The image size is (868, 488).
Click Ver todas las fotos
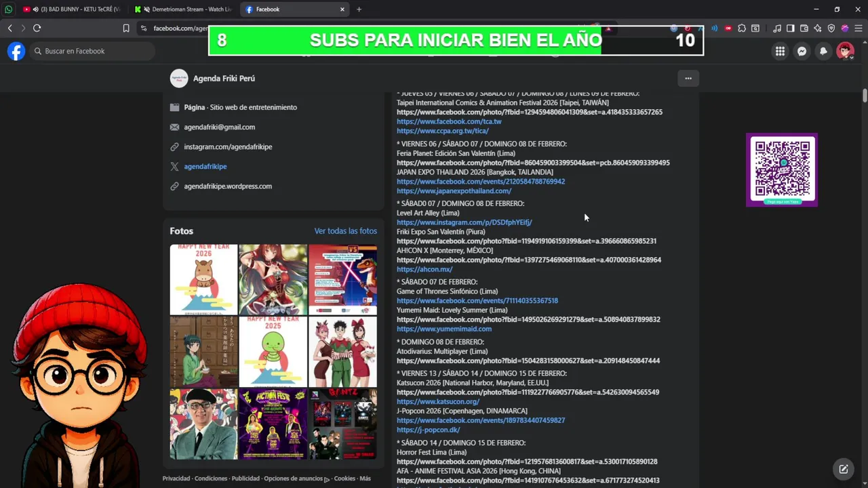tap(345, 231)
